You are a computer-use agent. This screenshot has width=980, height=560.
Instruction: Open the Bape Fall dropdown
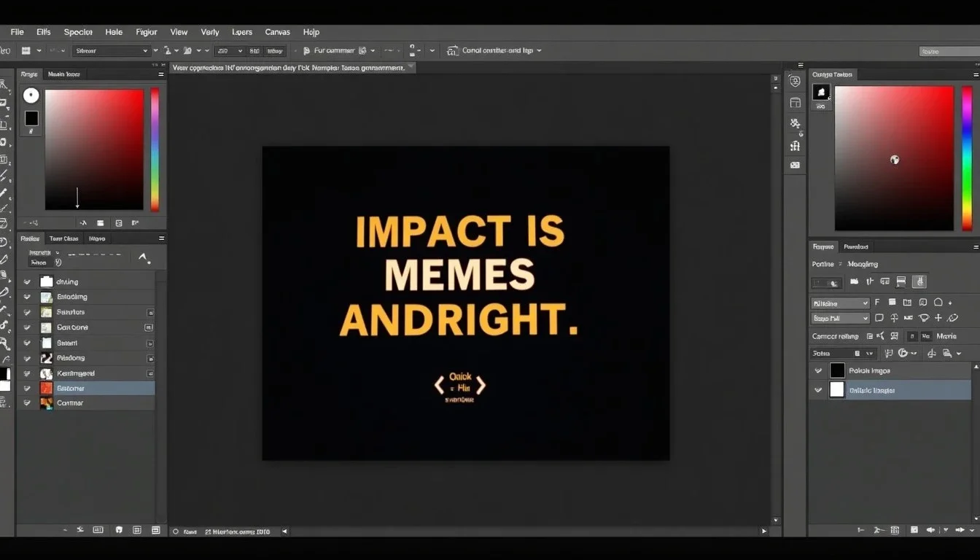[840, 318]
